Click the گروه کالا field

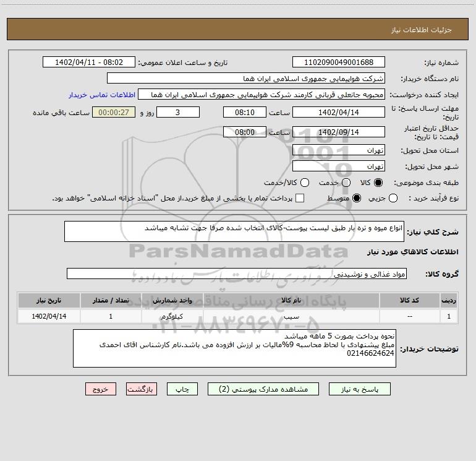pyautogui.click(x=237, y=274)
